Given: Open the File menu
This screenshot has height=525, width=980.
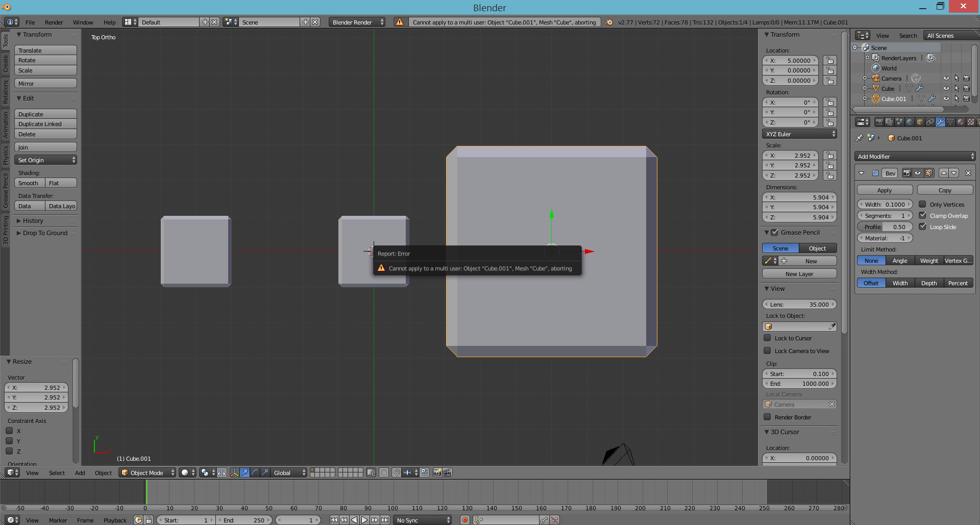Looking at the screenshot, I should 30,22.
